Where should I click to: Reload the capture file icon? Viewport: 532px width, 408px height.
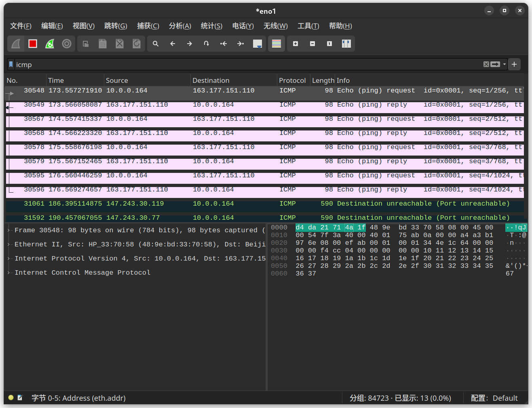pos(137,44)
